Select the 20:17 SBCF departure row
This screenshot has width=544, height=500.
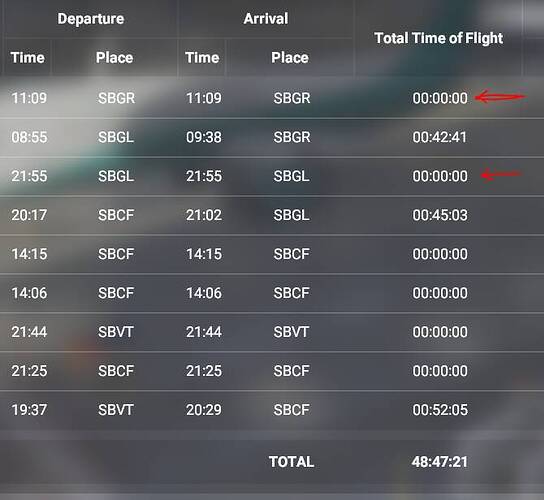coord(272,215)
